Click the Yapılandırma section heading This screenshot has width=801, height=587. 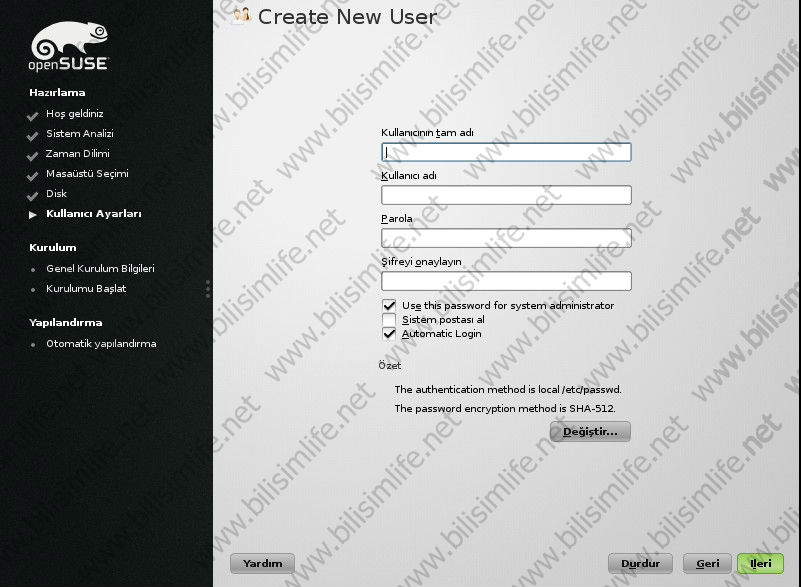click(x=65, y=322)
